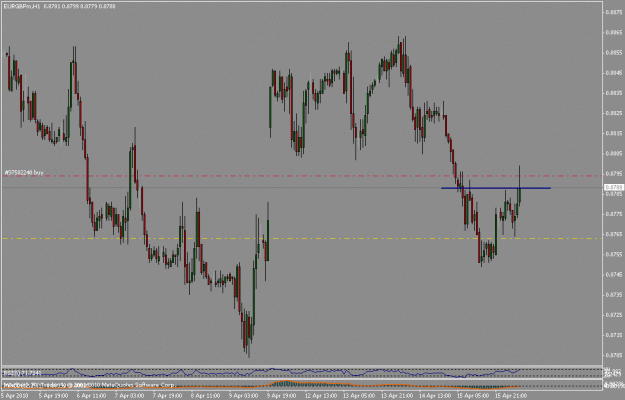The height and width of the screenshot is (400, 625).
Task: Select the blue RSI indicator line
Action: coord(261,373)
